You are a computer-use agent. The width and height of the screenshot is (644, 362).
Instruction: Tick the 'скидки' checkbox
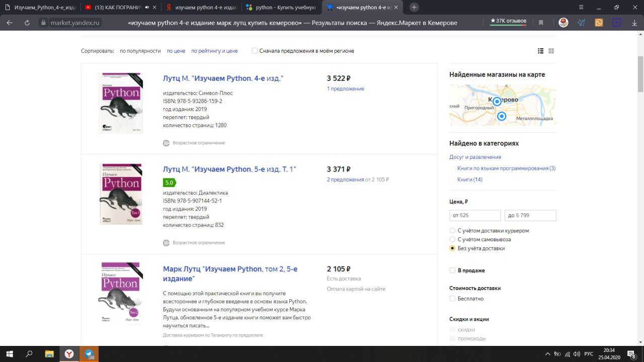pyautogui.click(x=452, y=330)
